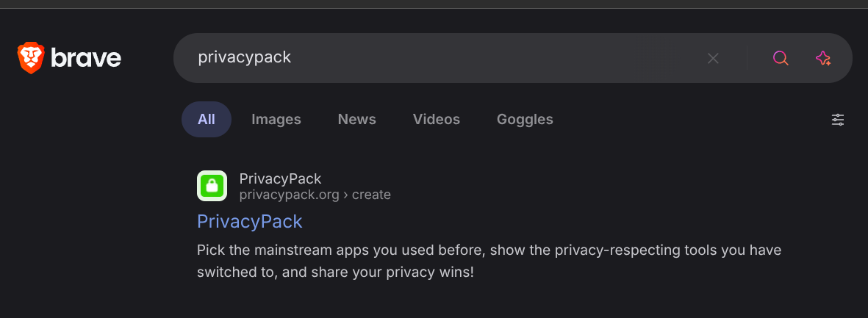Open the AI answer sparkle icon
This screenshot has height=318, width=868.
coord(823,58)
